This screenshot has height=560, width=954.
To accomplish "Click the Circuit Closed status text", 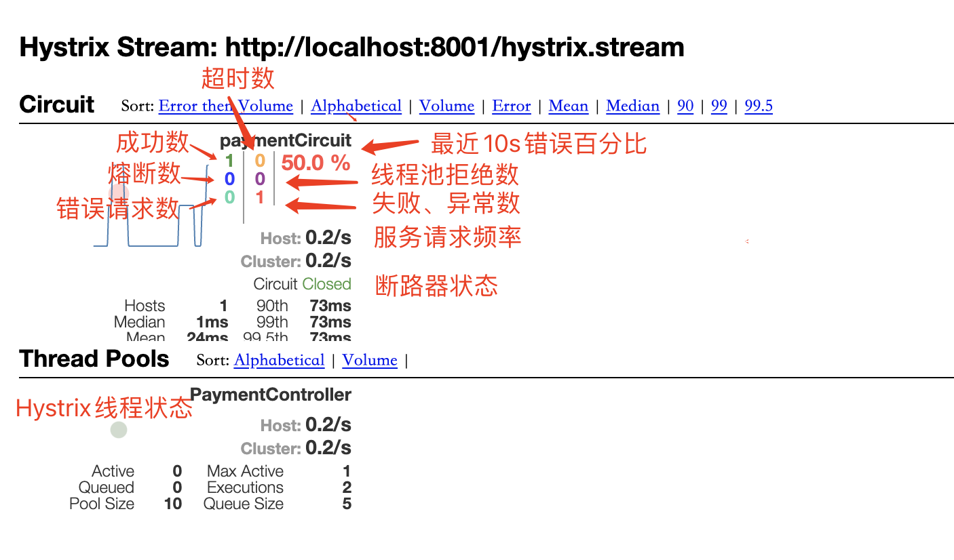I will (x=303, y=284).
